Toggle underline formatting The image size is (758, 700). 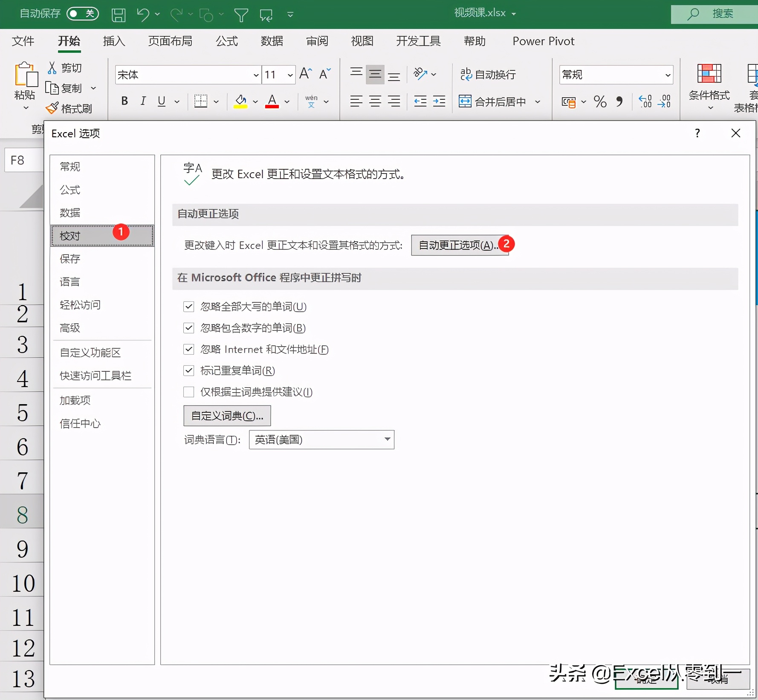coord(161,101)
